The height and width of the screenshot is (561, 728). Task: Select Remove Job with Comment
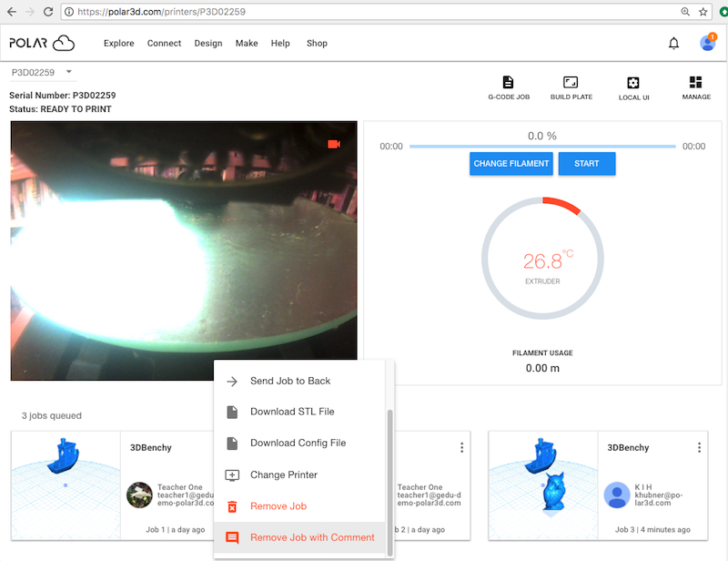[x=299, y=537]
